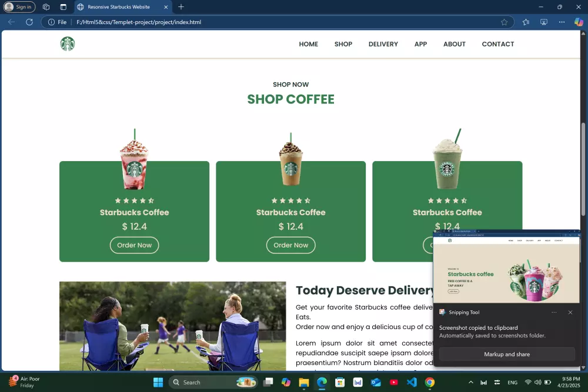Viewport: 588px width, 392px height.
Task: Open the battery status tray icon
Action: [547, 382]
